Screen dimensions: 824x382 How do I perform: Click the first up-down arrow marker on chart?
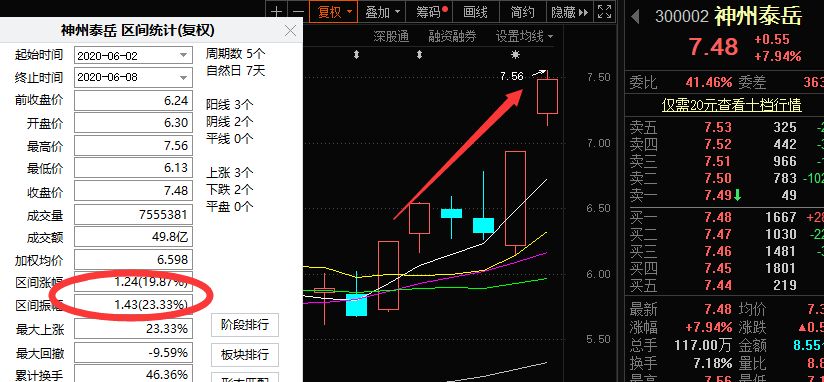pos(356,54)
